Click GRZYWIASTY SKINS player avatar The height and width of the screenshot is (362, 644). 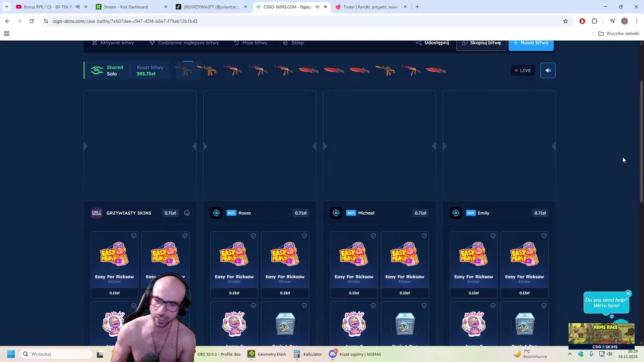pyautogui.click(x=96, y=213)
